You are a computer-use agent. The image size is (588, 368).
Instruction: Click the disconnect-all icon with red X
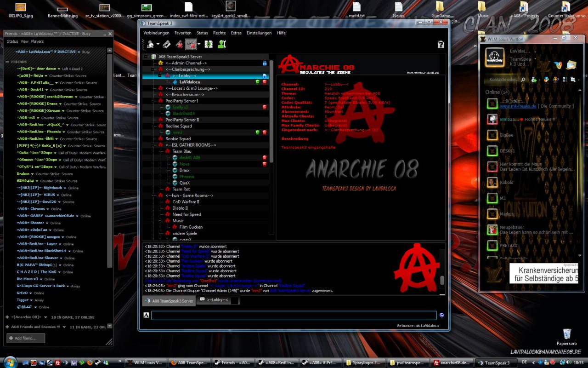(179, 44)
